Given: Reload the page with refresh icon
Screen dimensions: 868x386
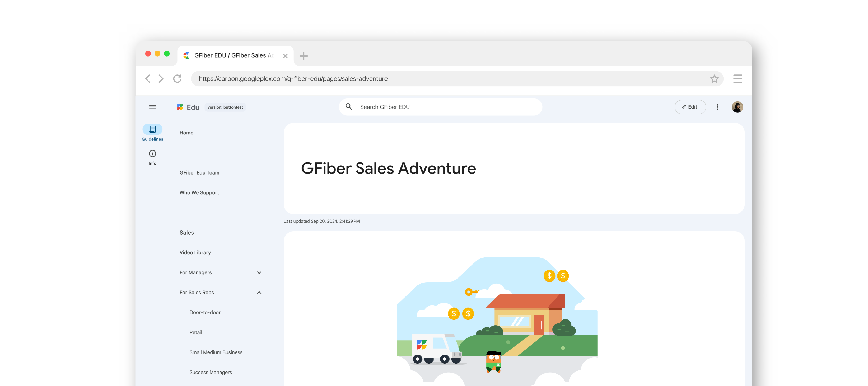Looking at the screenshot, I should click(x=177, y=78).
